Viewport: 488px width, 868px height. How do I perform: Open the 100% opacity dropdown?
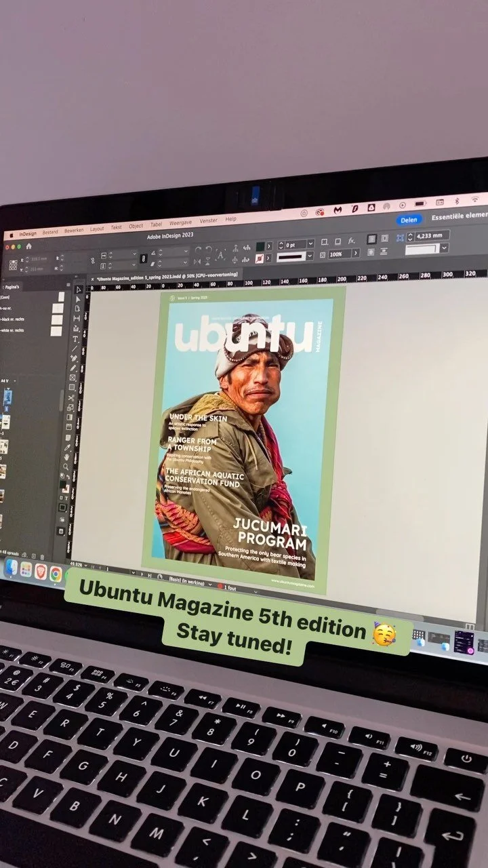356,252
